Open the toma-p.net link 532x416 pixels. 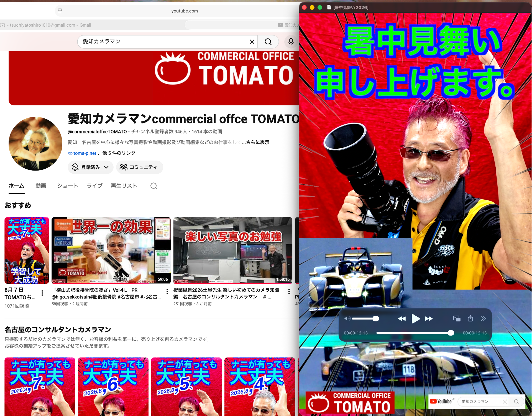85,153
